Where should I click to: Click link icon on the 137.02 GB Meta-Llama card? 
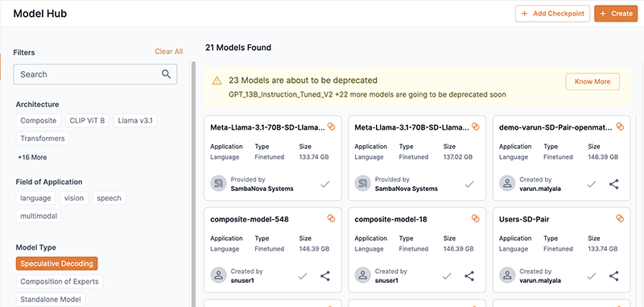(476, 127)
